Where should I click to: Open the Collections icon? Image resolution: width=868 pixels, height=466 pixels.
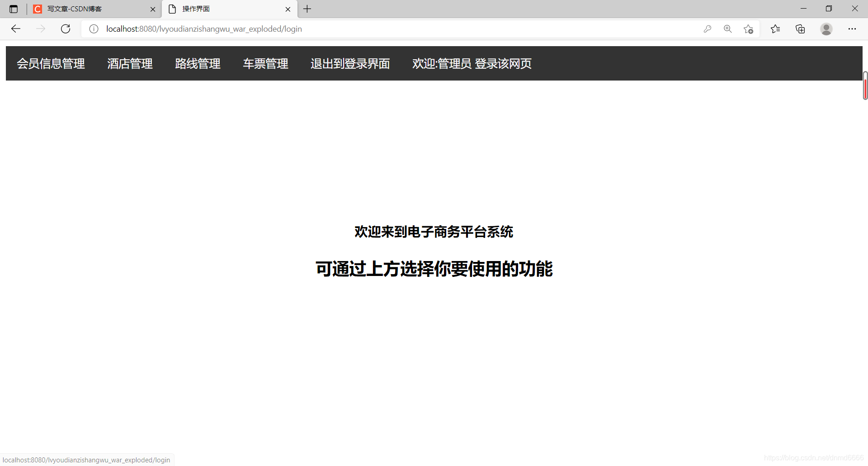(800, 29)
